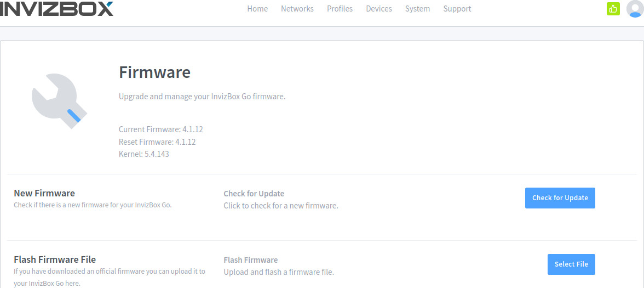Click the Reset Firmware version text
Screen dimensions: 644x288
157,142
